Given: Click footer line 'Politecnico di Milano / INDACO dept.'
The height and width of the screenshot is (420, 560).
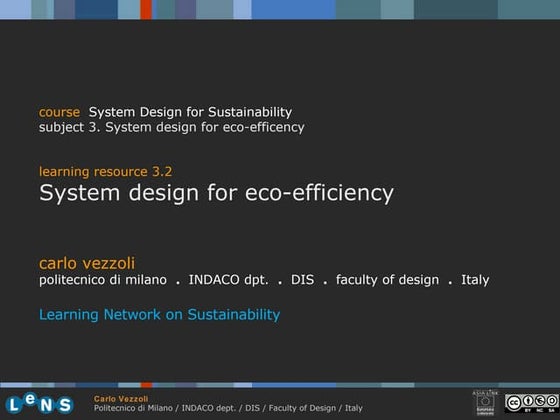Looking at the screenshot, I should tap(165, 408).
